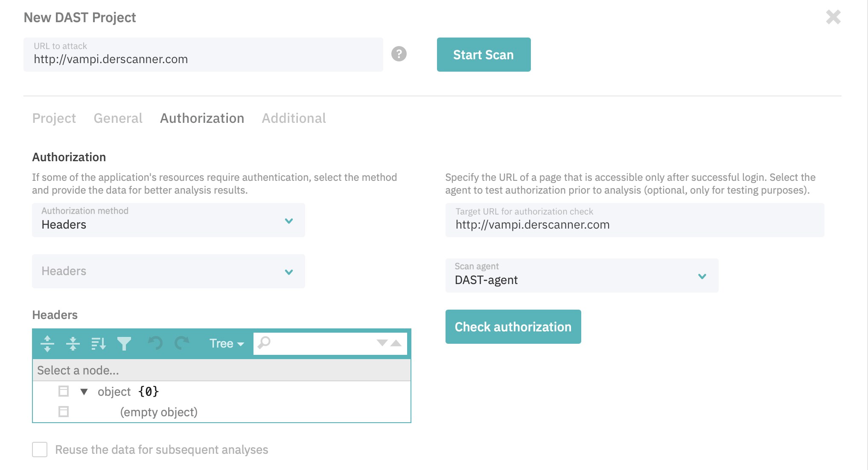This screenshot has height=470, width=868.
Task: Go to next search result arrow
Action: 382,343
